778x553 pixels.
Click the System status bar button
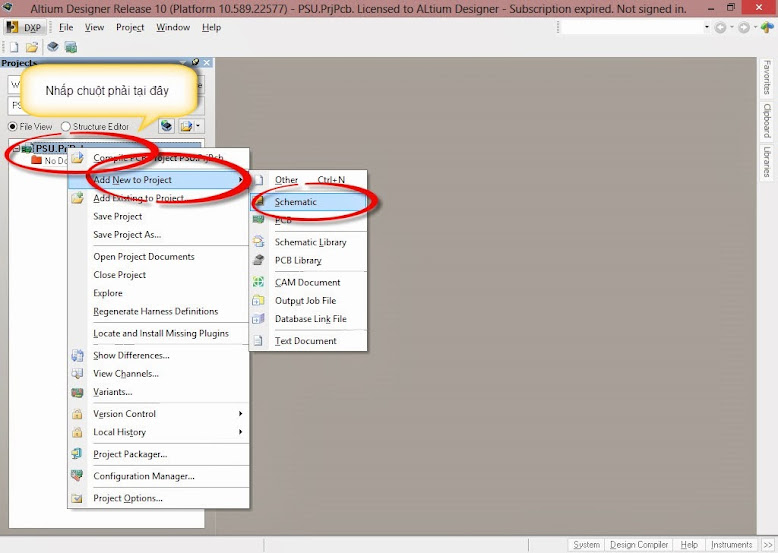click(x=586, y=545)
